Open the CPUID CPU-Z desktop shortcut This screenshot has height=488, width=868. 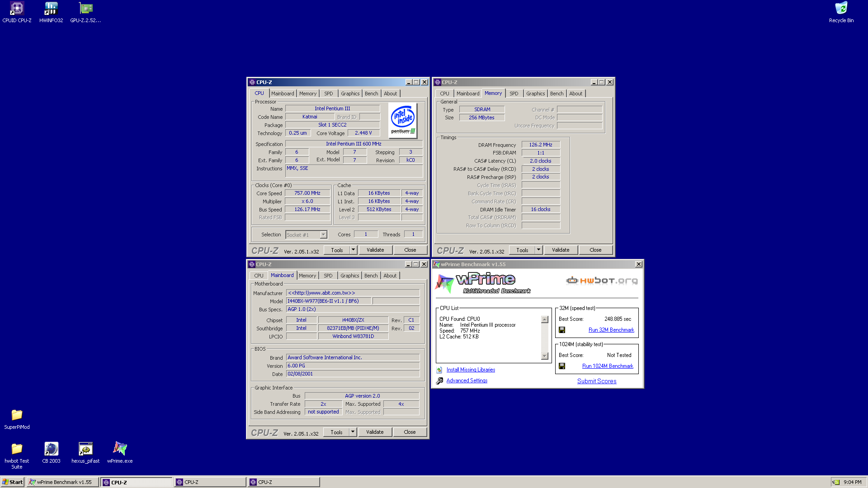(17, 12)
